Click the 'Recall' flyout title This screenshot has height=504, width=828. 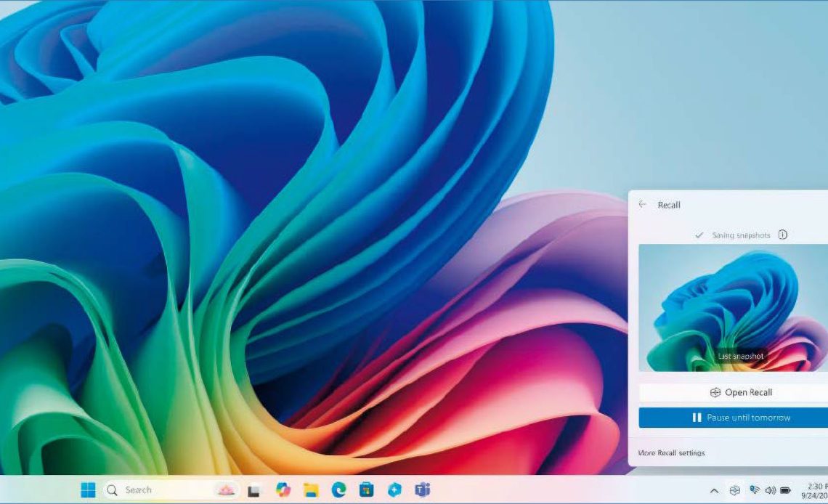(669, 205)
